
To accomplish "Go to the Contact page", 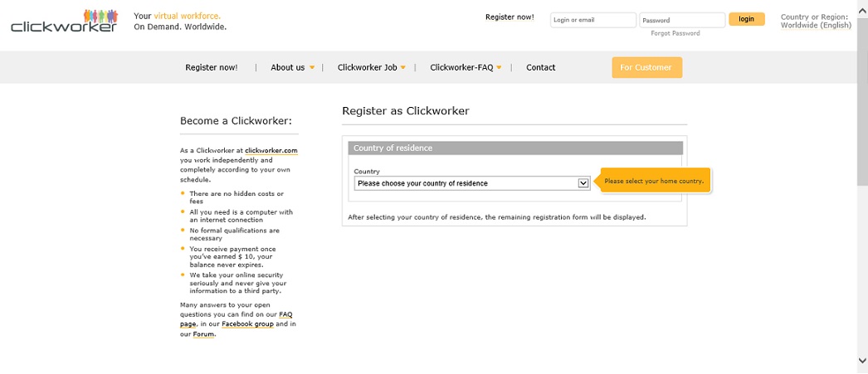I will pos(540,67).
